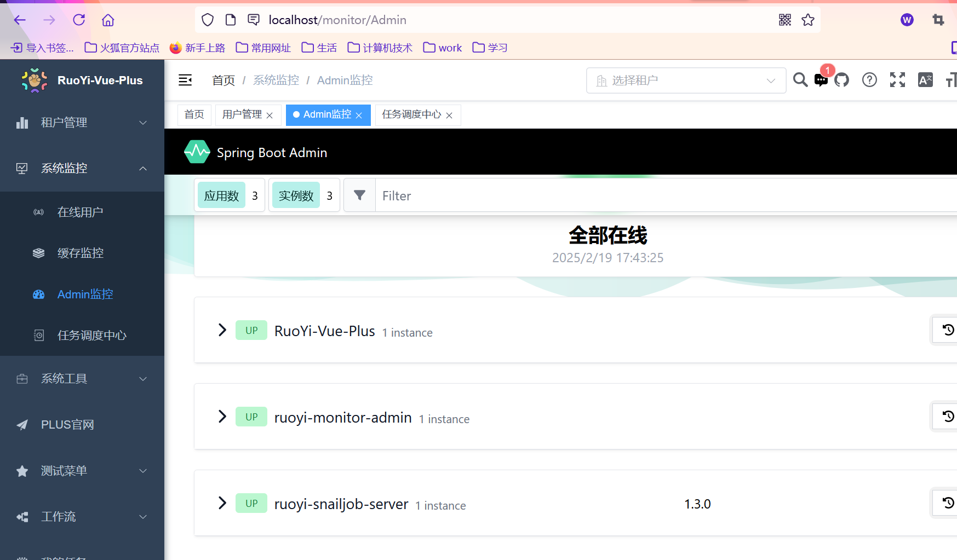Select Admin监控 in the sidebar

pos(82,294)
